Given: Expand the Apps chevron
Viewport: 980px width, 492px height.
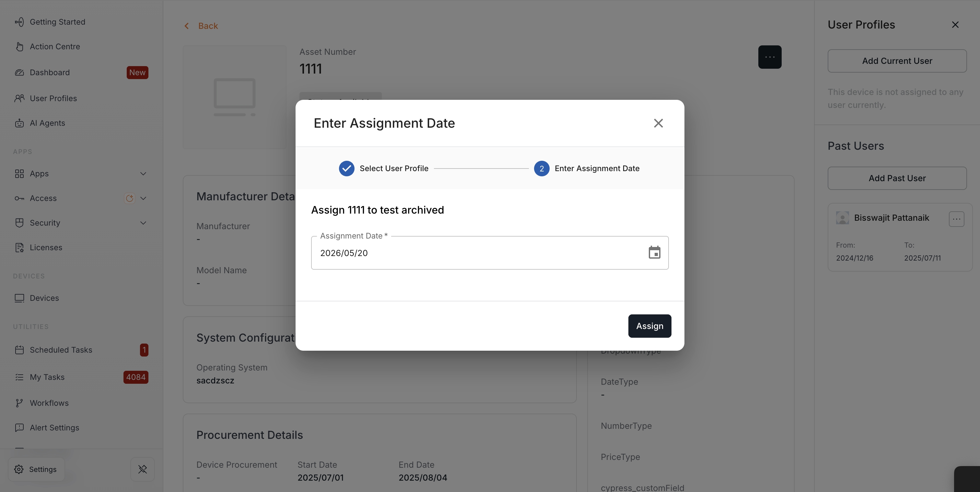Looking at the screenshot, I should [x=144, y=173].
